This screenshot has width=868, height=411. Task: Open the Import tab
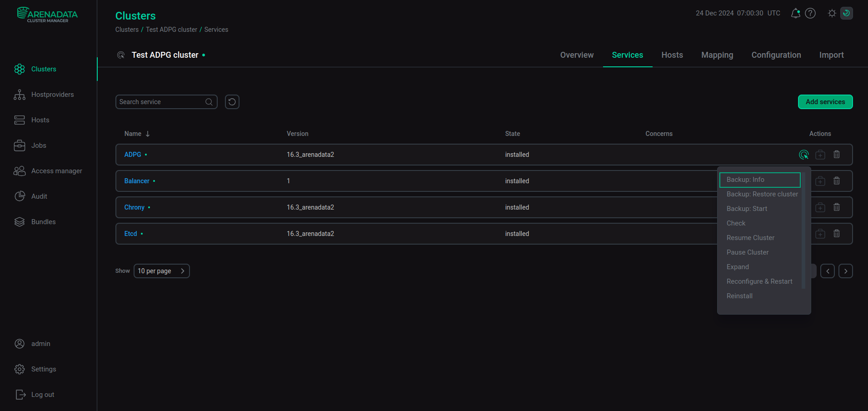pyautogui.click(x=831, y=55)
